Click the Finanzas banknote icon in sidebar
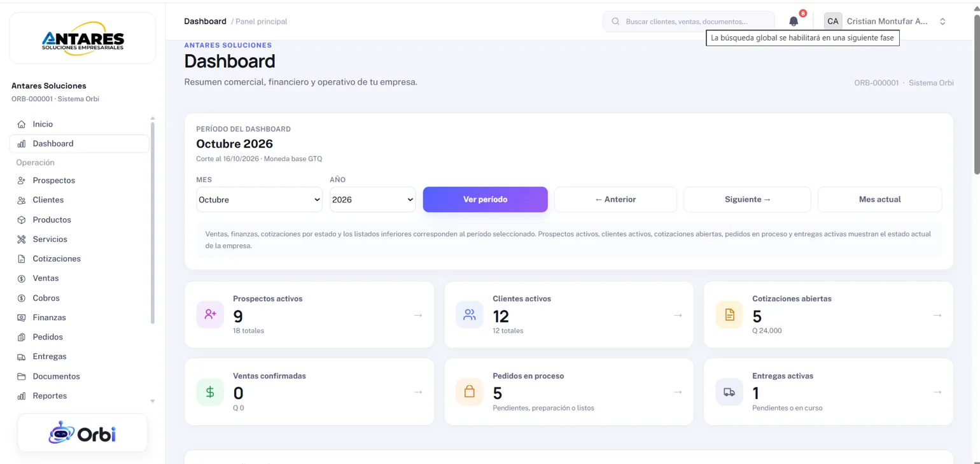This screenshot has height=464, width=980. [21, 318]
